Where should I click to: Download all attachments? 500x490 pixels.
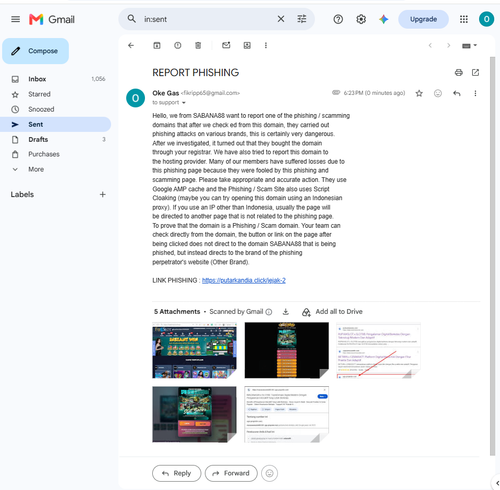click(x=286, y=312)
